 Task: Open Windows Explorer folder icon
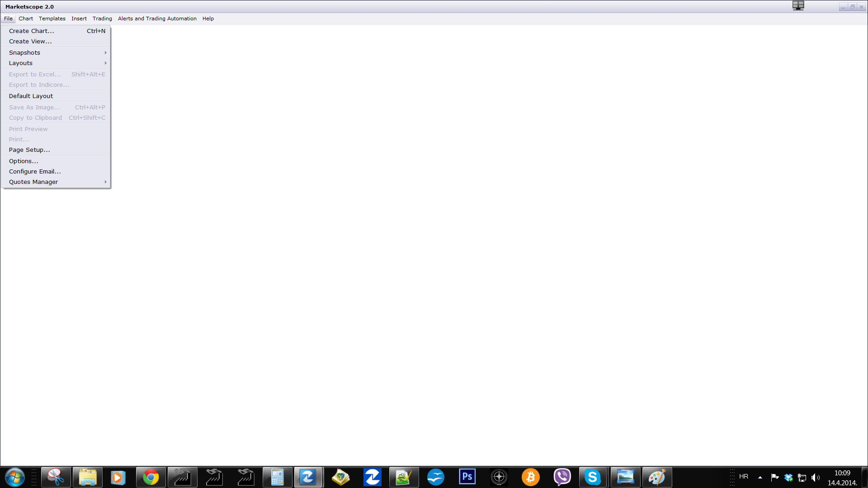coord(88,477)
